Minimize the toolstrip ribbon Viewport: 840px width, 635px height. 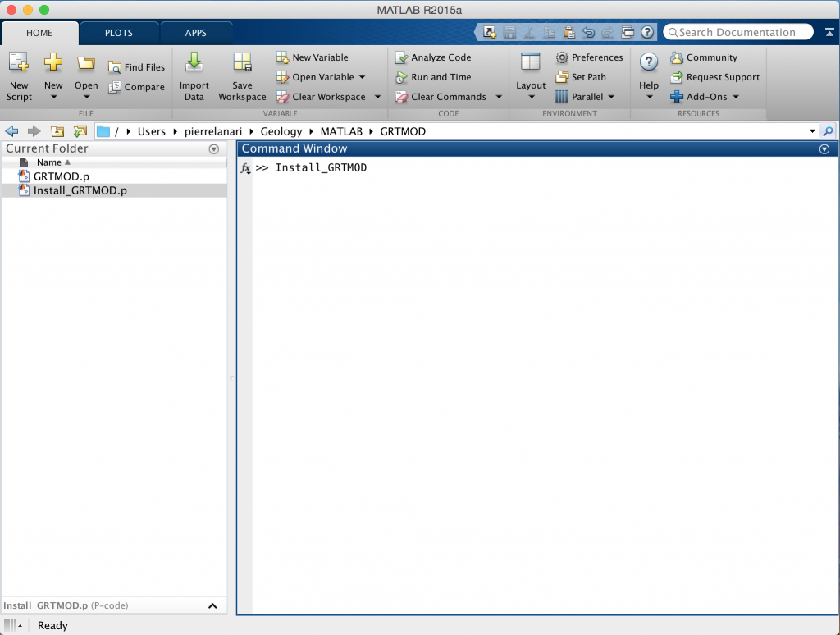[829, 33]
